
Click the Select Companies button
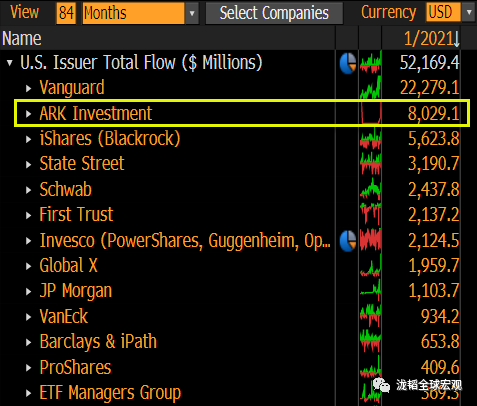[274, 13]
